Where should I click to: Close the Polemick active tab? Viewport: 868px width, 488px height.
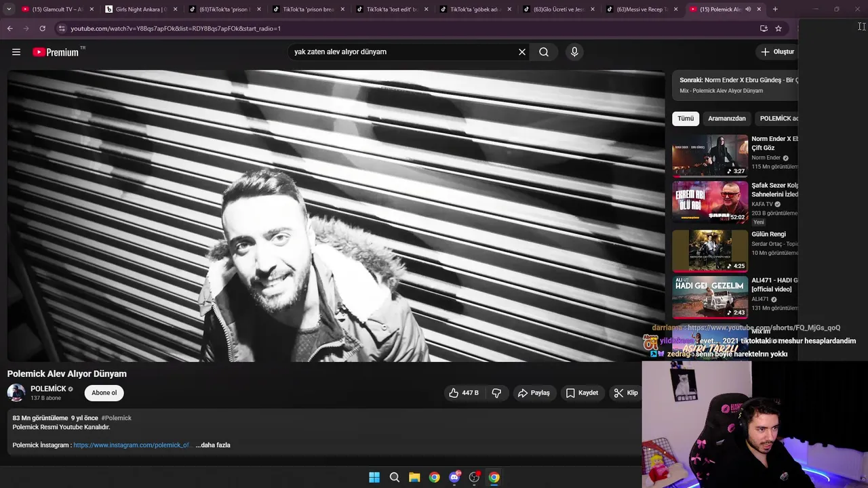759,9
